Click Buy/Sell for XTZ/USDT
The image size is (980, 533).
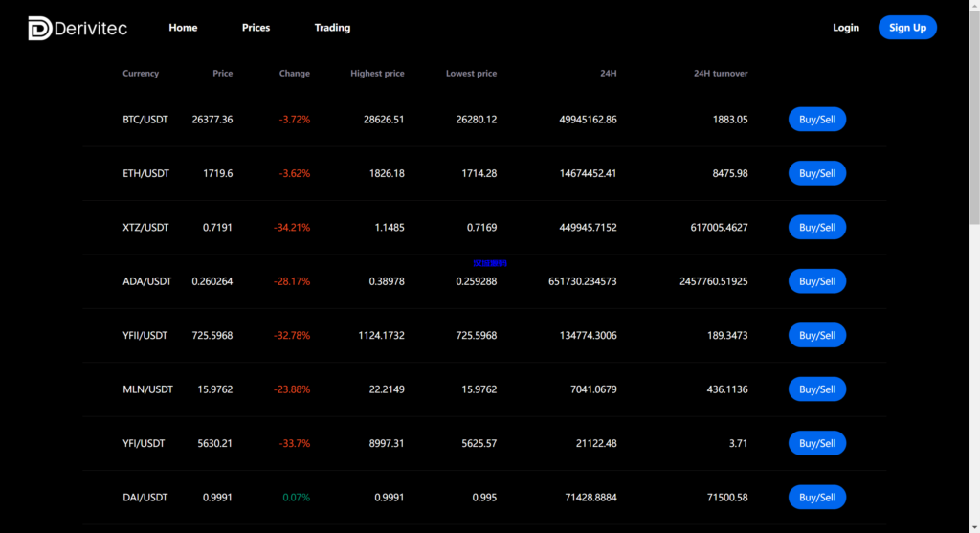tap(816, 228)
